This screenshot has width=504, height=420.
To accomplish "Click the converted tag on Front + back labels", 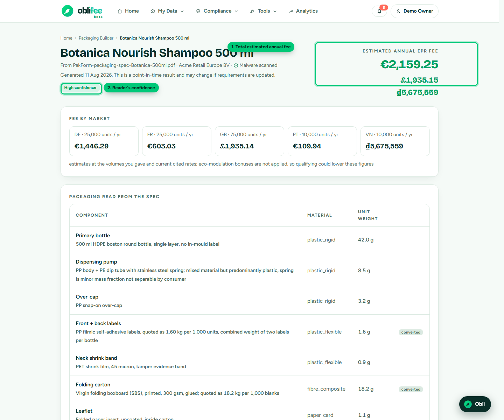I will tap(411, 332).
